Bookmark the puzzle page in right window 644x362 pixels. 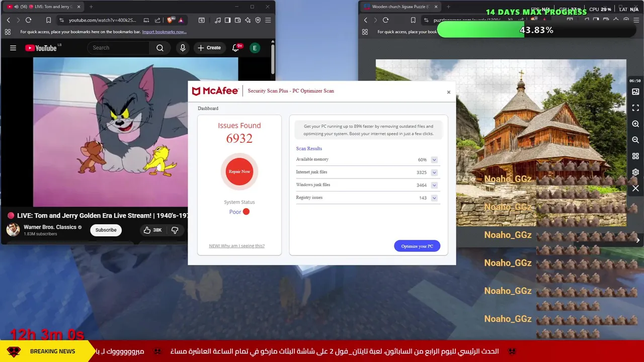(x=413, y=20)
